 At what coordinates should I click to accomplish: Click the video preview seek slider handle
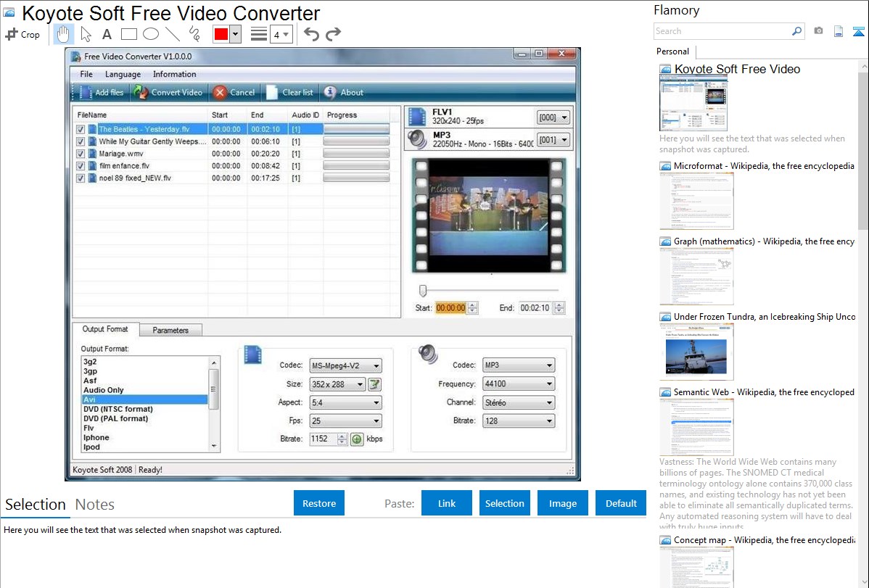coord(423,291)
